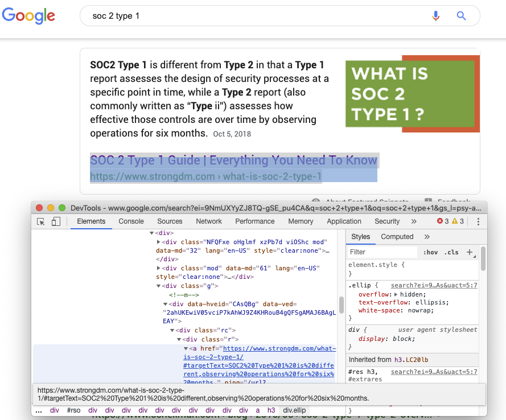Click the Google logo
This screenshot has height=420, width=506.
28,15
